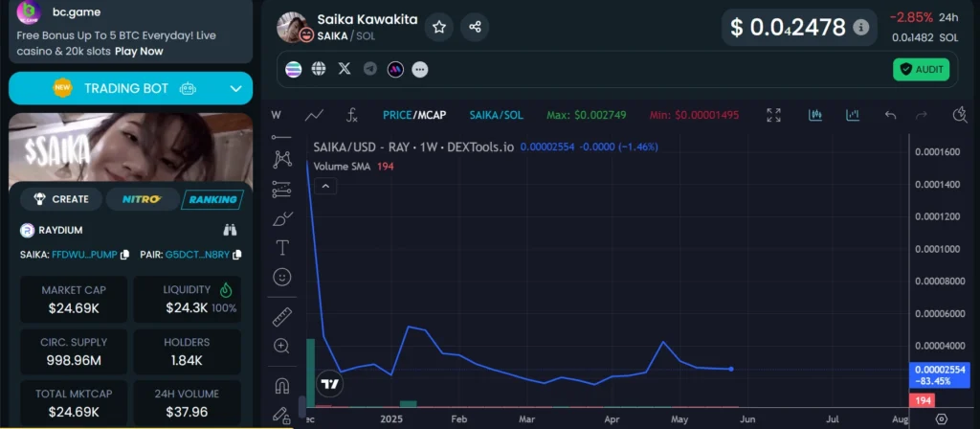Open PAIR address G5DCT...N8RY

(x=197, y=255)
